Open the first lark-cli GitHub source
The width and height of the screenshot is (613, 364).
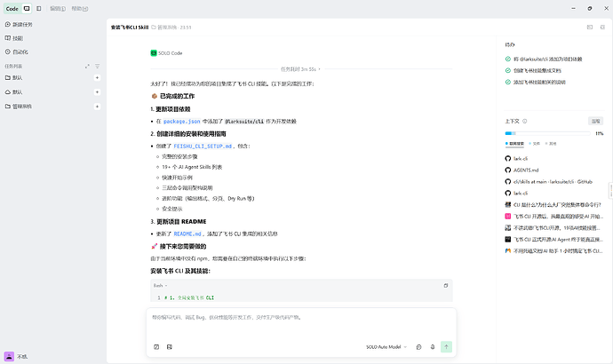click(x=516, y=159)
